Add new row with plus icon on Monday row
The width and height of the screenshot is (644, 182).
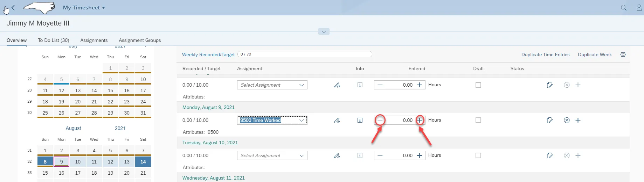578,120
